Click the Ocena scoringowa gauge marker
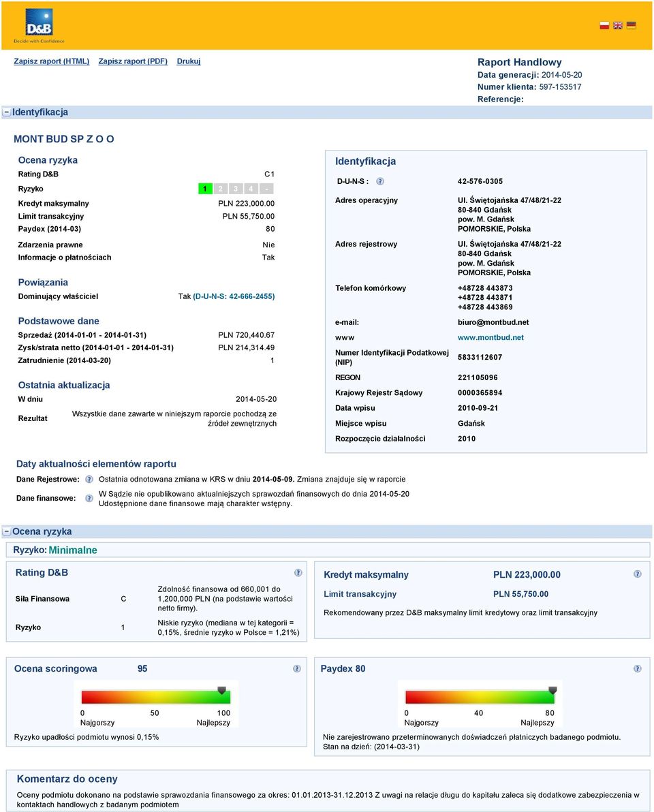 [x=221, y=690]
